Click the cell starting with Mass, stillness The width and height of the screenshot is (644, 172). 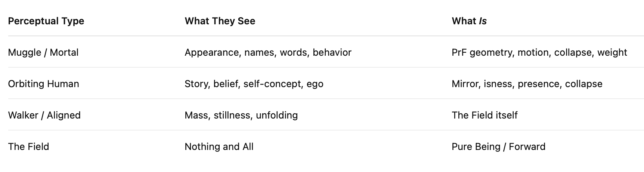(241, 115)
